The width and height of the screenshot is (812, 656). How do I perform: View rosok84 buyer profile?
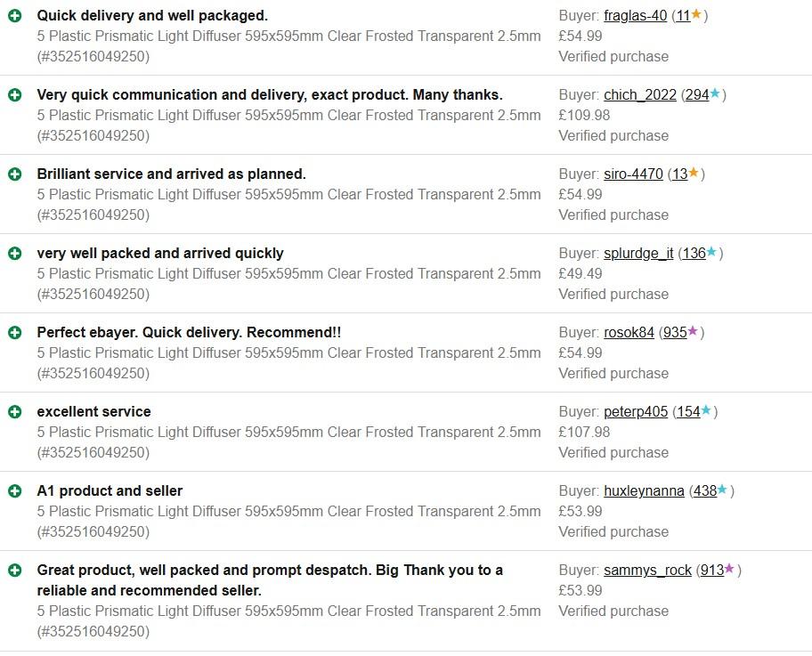(x=629, y=333)
